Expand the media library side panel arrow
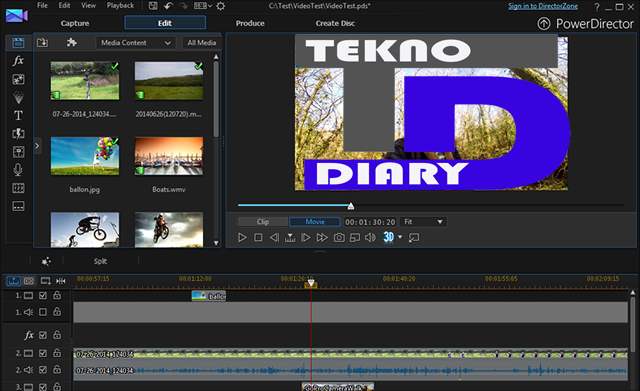640x391 pixels. tap(37, 146)
